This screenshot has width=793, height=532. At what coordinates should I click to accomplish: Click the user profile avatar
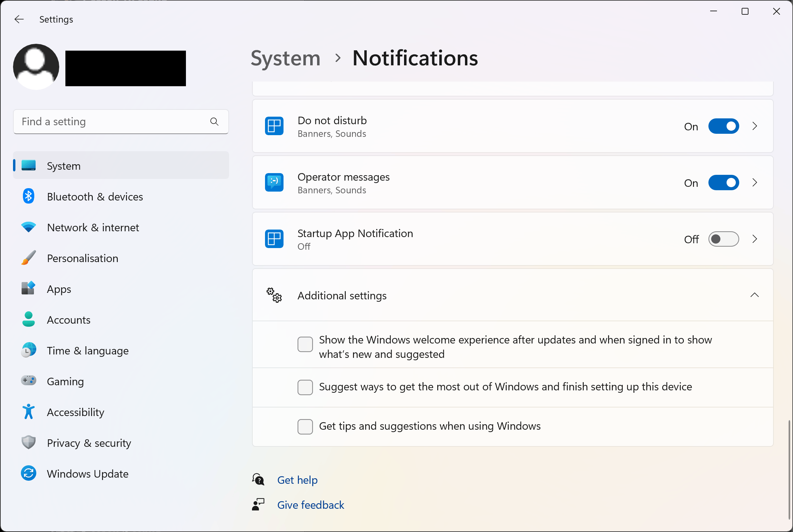point(36,67)
